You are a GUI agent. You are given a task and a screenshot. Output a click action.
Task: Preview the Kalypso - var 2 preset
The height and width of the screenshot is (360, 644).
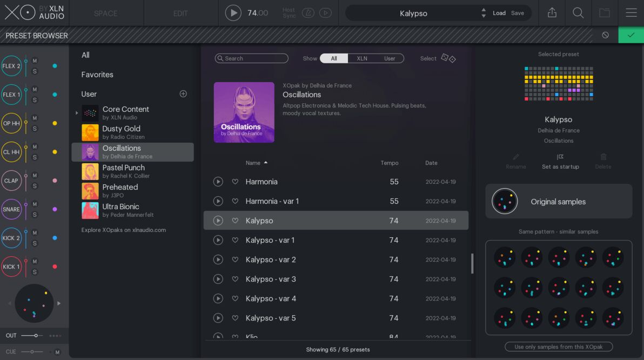218,259
